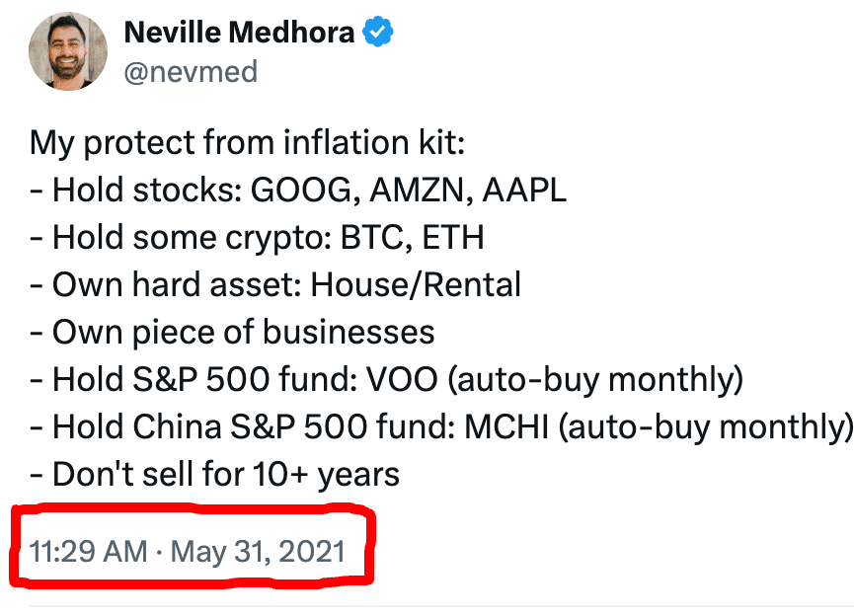Click the AAPL ticker text

(524, 191)
